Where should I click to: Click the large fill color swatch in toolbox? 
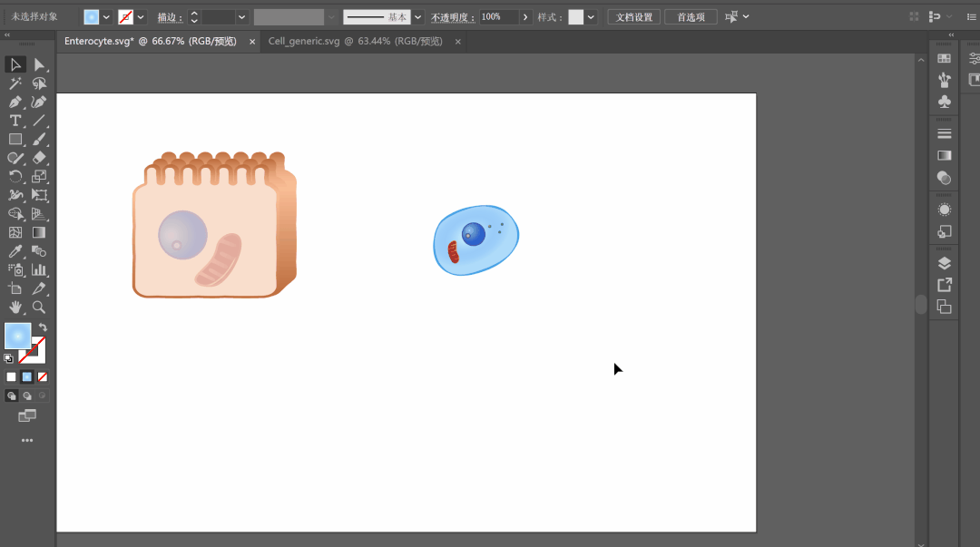pos(17,336)
